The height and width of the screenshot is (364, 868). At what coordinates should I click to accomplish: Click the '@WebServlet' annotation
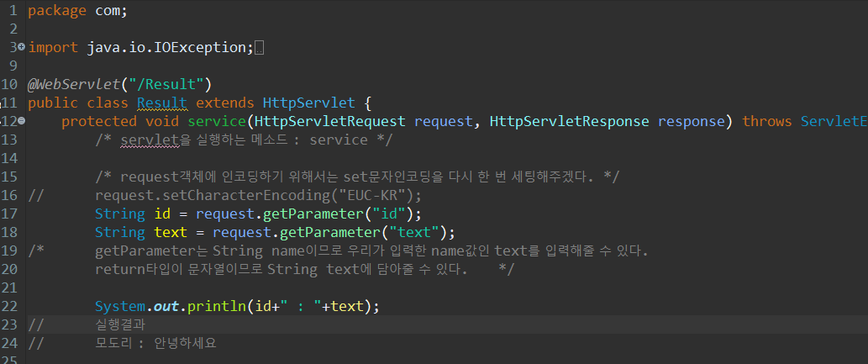74,84
